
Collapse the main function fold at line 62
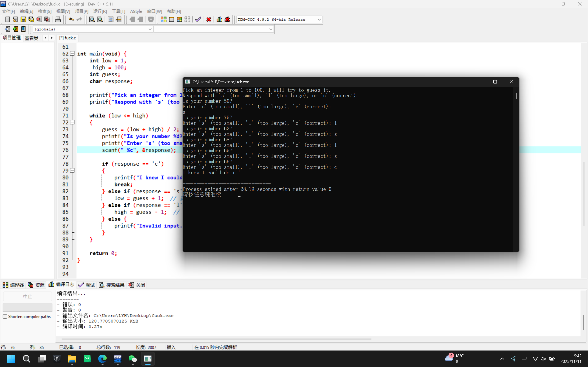pos(72,53)
